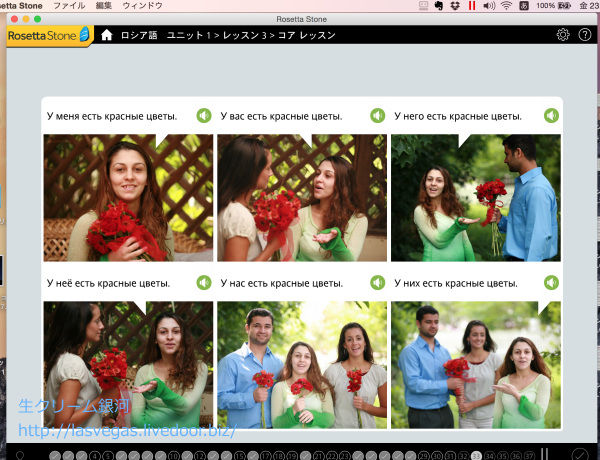This screenshot has height=460, width=600.
Task: Open the ウィンドウ menu
Action: point(142,5)
